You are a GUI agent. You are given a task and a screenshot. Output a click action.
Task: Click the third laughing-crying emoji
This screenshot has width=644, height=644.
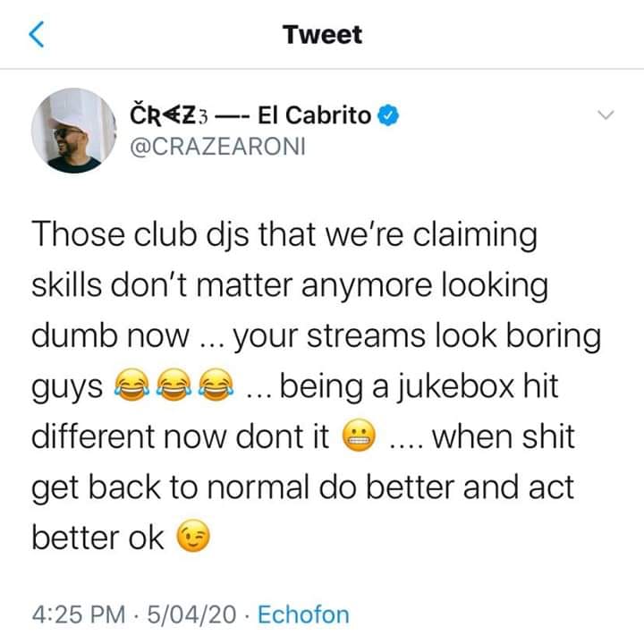[x=216, y=385]
